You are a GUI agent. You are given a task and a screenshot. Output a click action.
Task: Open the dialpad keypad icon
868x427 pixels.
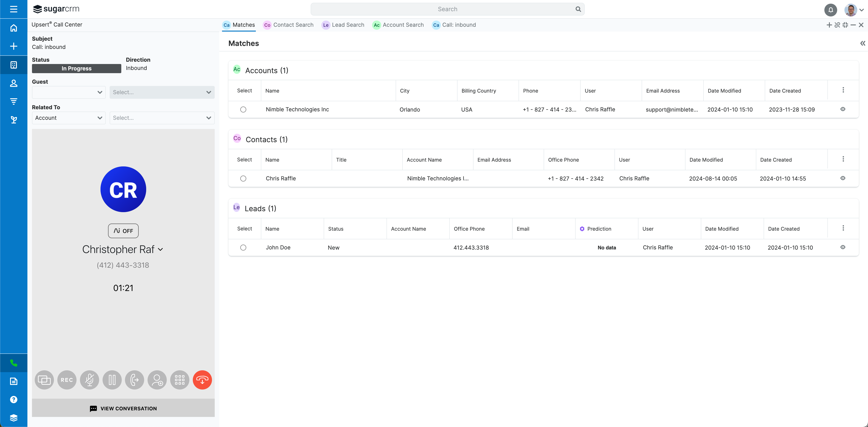pyautogui.click(x=179, y=380)
